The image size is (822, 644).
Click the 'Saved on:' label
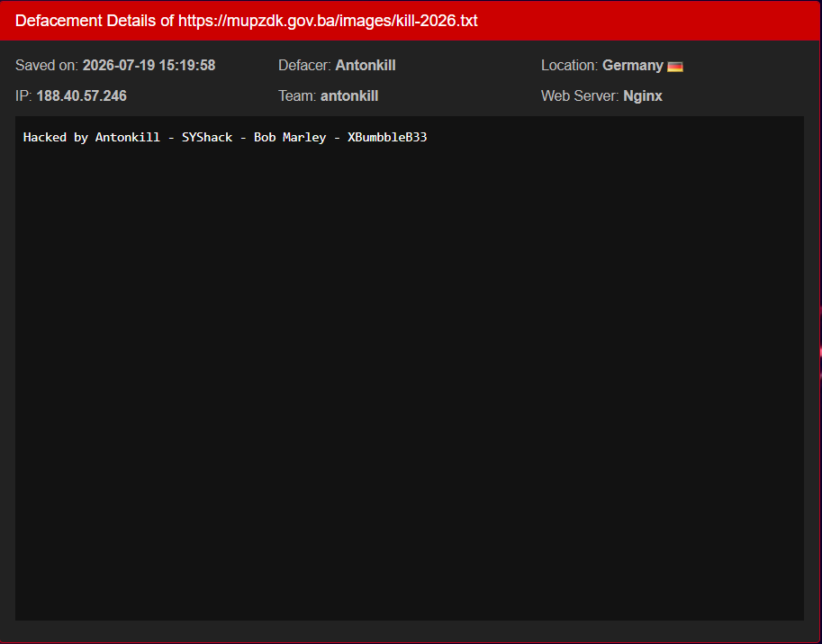pyautogui.click(x=47, y=66)
